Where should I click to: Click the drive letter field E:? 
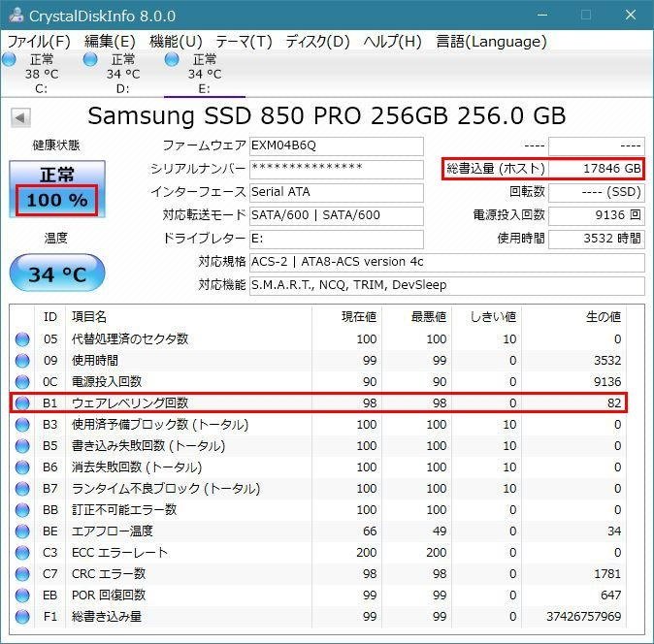(337, 240)
